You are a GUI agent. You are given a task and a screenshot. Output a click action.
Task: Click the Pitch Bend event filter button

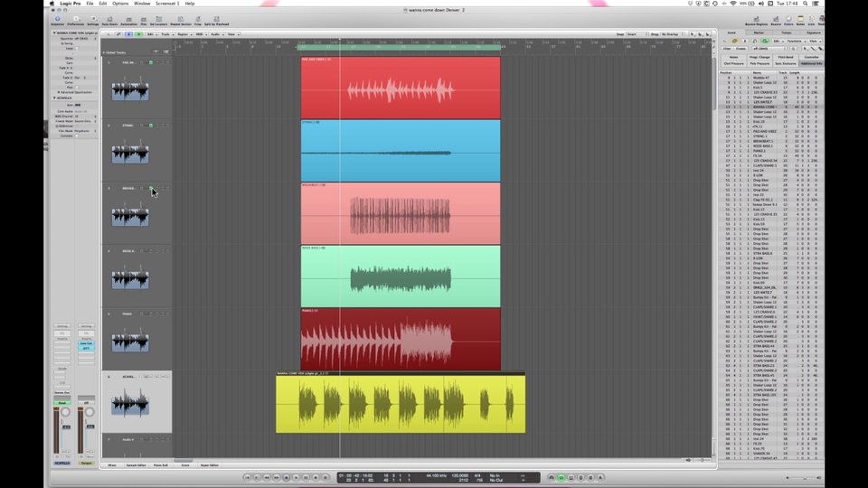tap(786, 58)
